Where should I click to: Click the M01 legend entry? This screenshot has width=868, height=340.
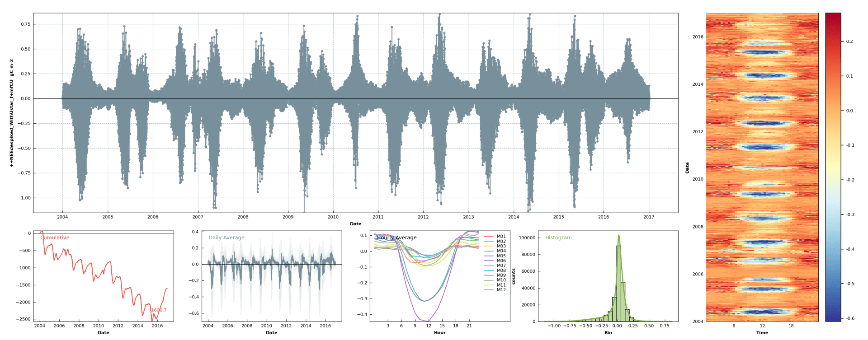(x=495, y=236)
